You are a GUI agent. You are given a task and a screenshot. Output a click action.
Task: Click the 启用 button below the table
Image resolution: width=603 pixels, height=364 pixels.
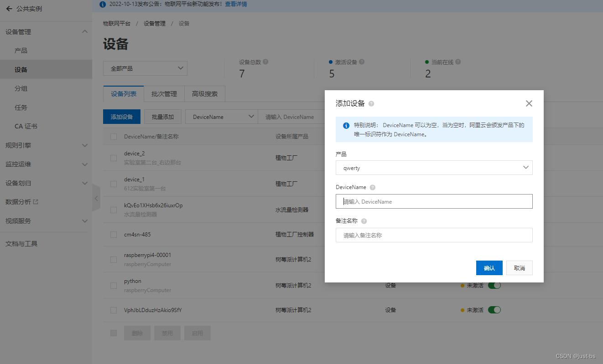[x=198, y=333]
